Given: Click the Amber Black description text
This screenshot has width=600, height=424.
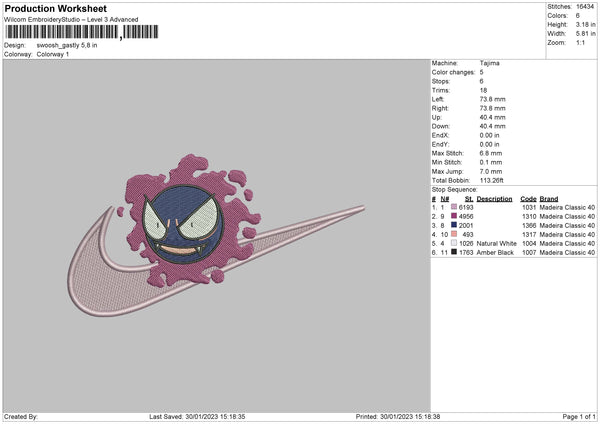Looking at the screenshot, I should [495, 253].
